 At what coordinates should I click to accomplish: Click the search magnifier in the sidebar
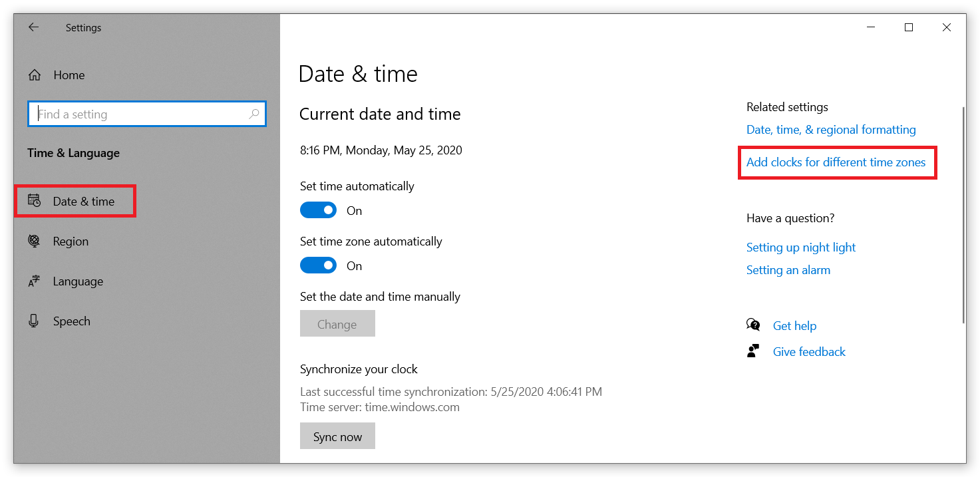[x=254, y=114]
